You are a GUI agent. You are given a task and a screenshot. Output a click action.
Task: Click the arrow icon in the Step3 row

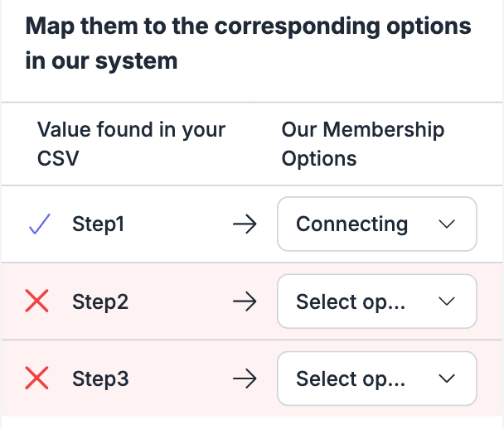click(x=245, y=378)
